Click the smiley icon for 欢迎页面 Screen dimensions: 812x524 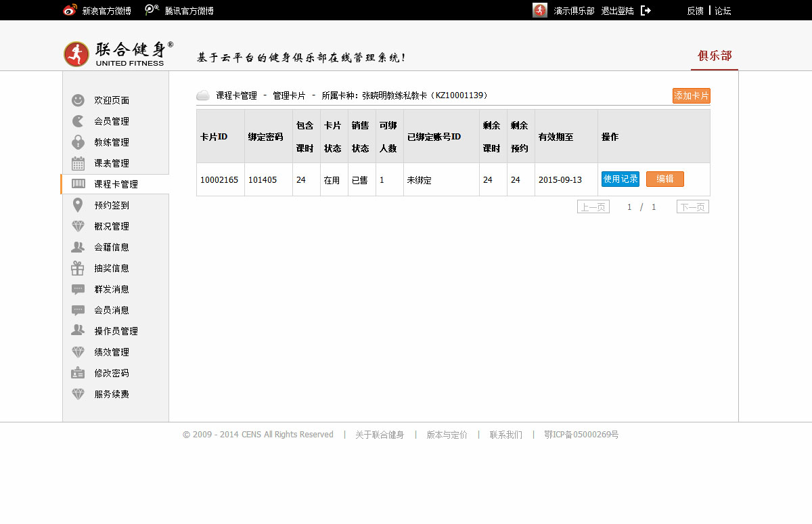[78, 100]
